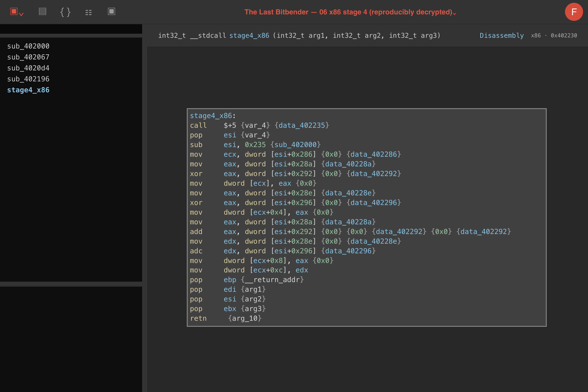Click the x86 · 0x402230 address label

tap(554, 35)
